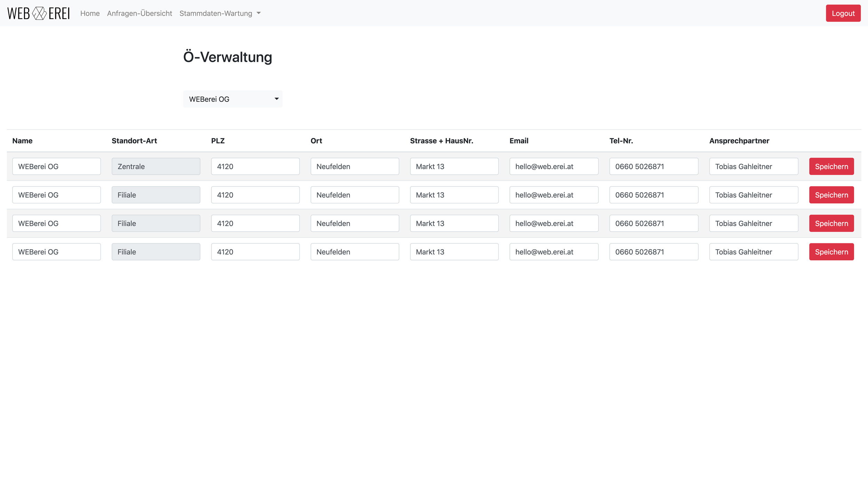This screenshot has width=868, height=488.
Task: Click PLZ field in second Filiale row
Action: click(x=255, y=223)
